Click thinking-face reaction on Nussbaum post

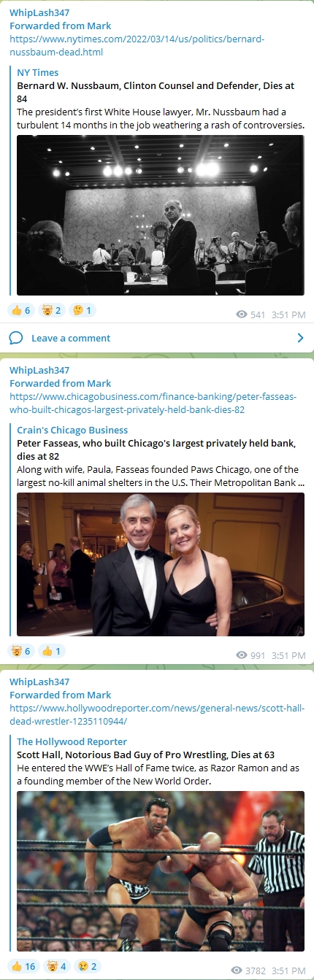click(x=82, y=310)
